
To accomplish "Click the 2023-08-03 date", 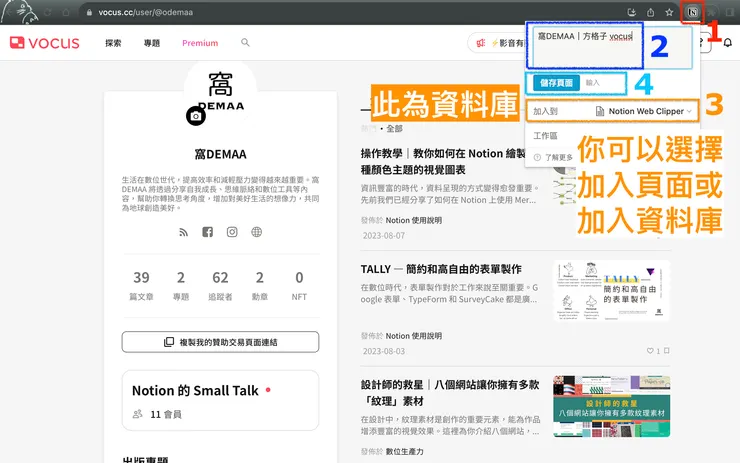I will pyautogui.click(x=384, y=351).
